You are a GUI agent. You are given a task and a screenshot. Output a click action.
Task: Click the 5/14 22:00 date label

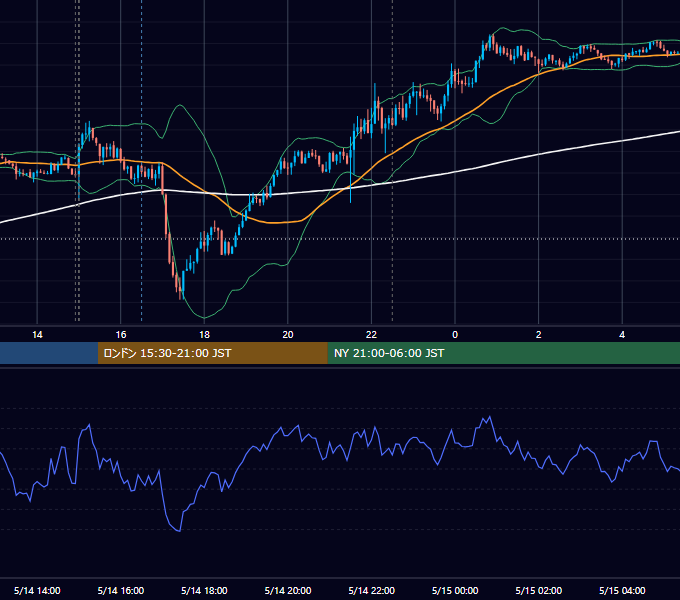(x=372, y=590)
